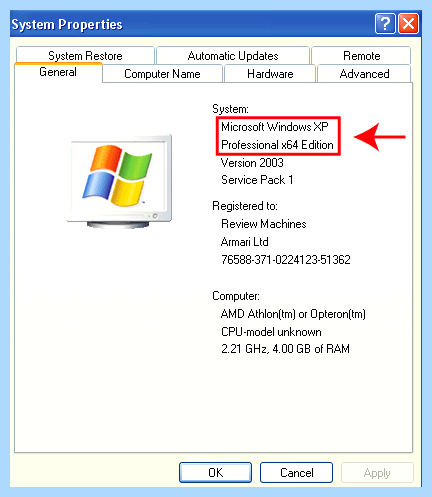The image size is (432, 497).
Task: Select the Remote tab
Action: click(361, 55)
